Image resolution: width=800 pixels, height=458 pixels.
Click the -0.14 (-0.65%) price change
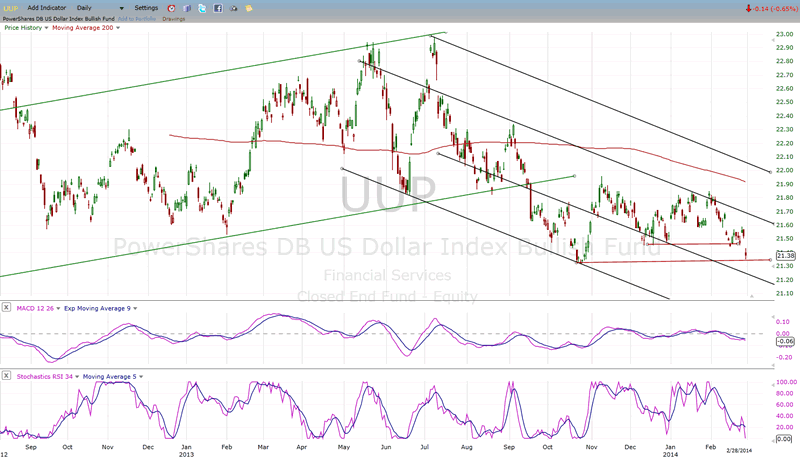point(770,9)
